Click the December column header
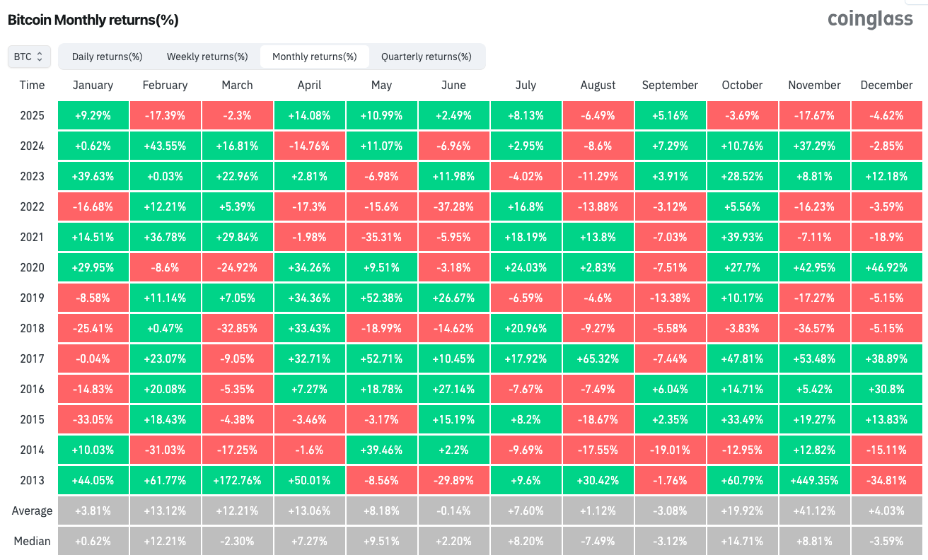This screenshot has height=560, width=928. pyautogui.click(x=886, y=85)
